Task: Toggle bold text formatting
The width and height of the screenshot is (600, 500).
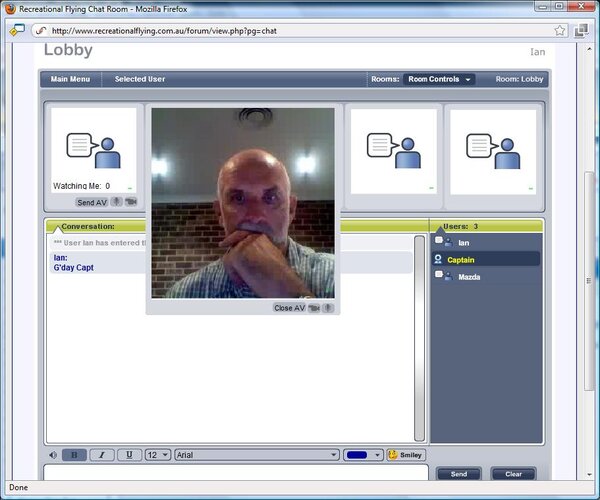Action: point(75,455)
